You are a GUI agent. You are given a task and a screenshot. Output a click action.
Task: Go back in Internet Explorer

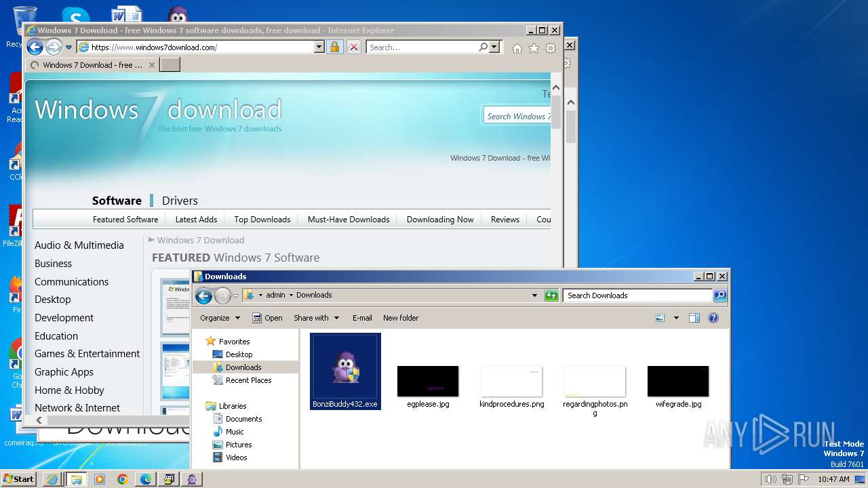click(35, 47)
